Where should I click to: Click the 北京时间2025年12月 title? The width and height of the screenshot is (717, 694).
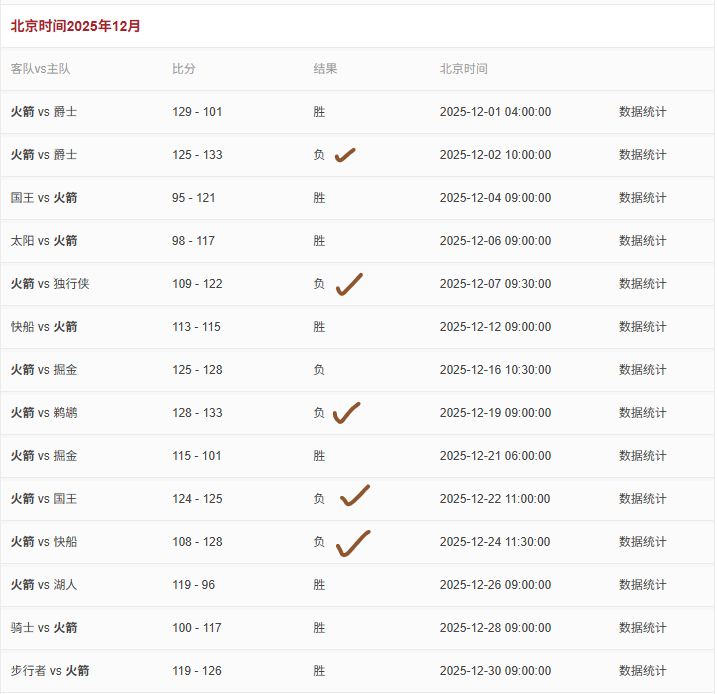76,26
